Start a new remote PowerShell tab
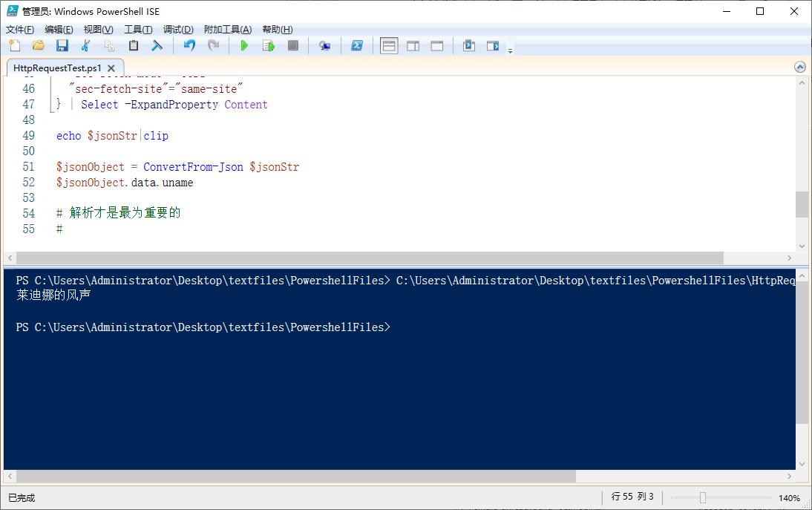The image size is (812, 510). [x=324, y=46]
